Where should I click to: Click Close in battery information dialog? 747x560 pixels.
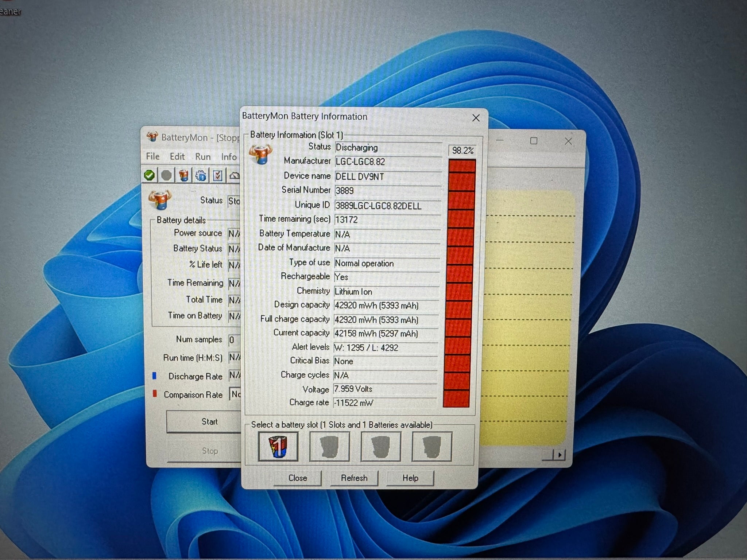tap(298, 478)
